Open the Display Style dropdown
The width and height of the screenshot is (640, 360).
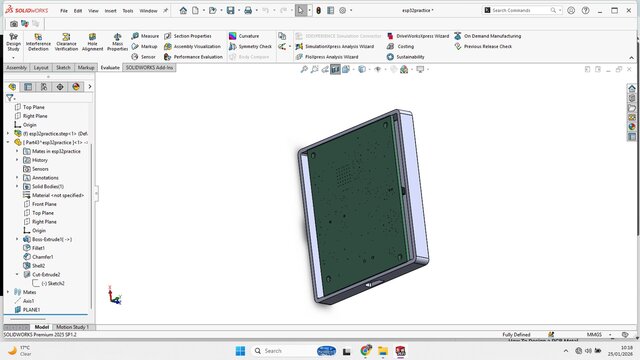(369, 70)
